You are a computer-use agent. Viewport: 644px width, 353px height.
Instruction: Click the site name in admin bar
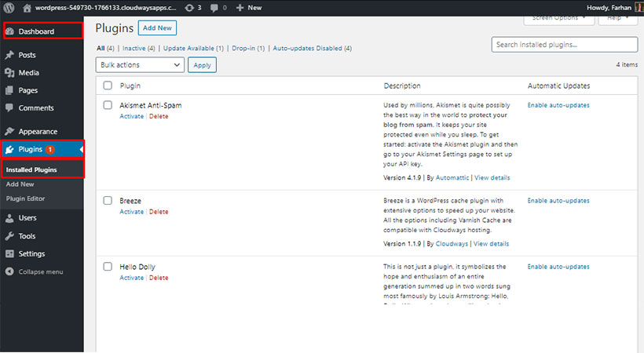click(105, 8)
